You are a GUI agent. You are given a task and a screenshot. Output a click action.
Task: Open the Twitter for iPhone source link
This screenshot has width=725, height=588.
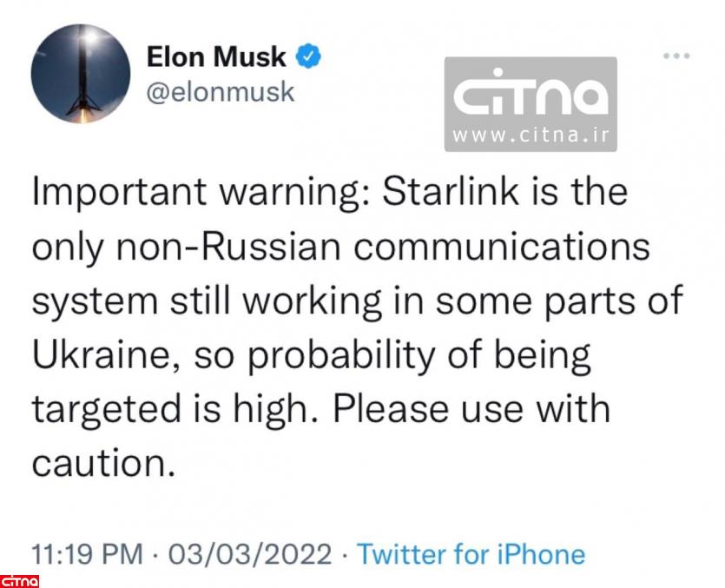point(471,553)
